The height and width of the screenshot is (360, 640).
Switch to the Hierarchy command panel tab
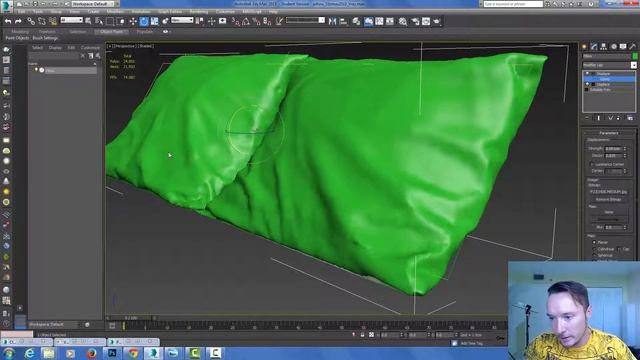tap(604, 47)
